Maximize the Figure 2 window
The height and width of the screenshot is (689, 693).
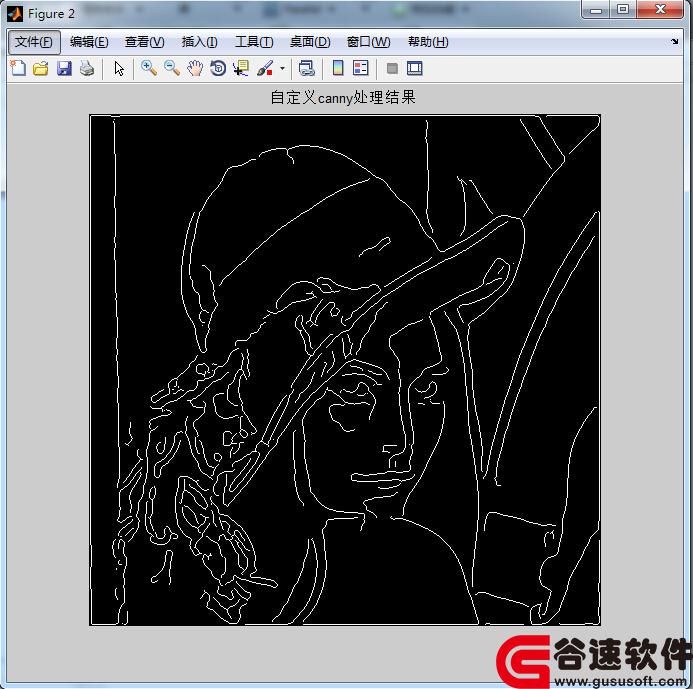pyautogui.click(x=623, y=9)
